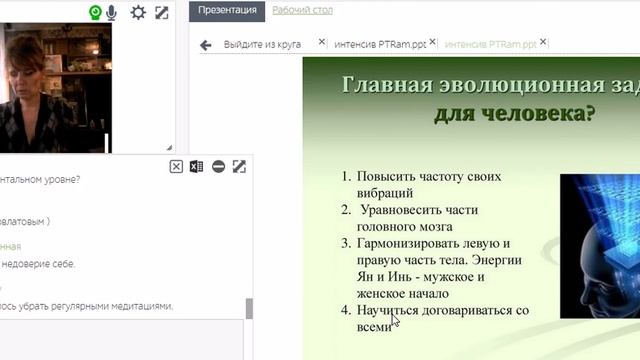Mute the microphone icon
The width and height of the screenshot is (640, 360).
coord(111,13)
